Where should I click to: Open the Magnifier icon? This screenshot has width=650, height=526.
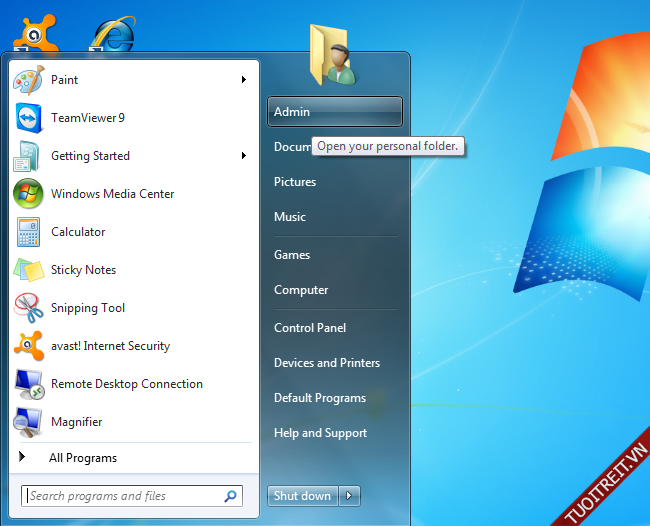(x=28, y=422)
